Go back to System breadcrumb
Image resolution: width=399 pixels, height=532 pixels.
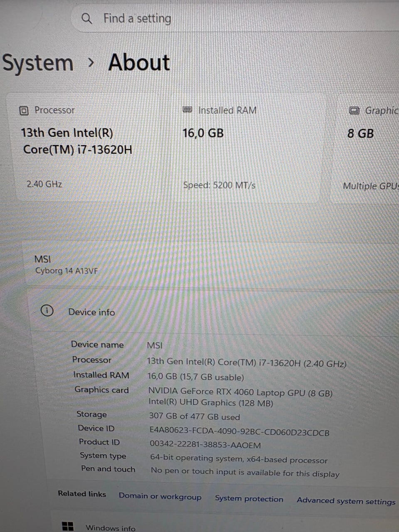click(x=38, y=63)
